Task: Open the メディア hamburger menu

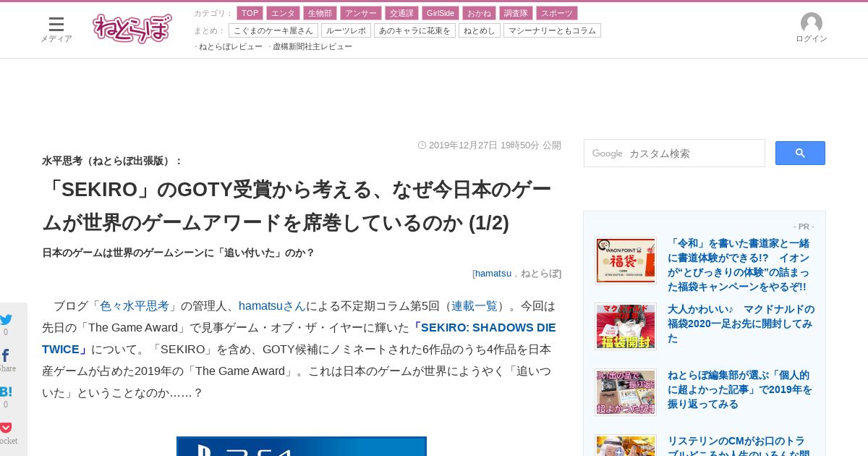Action: coord(56,30)
